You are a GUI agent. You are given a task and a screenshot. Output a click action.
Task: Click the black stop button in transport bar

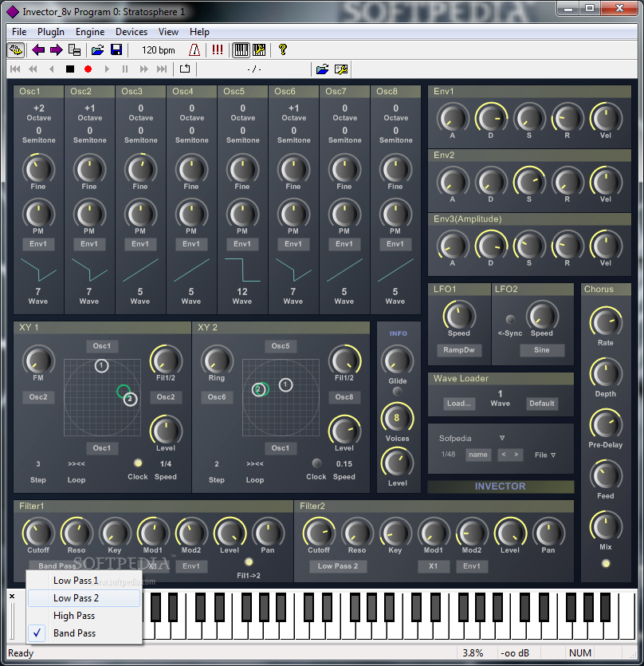70,69
